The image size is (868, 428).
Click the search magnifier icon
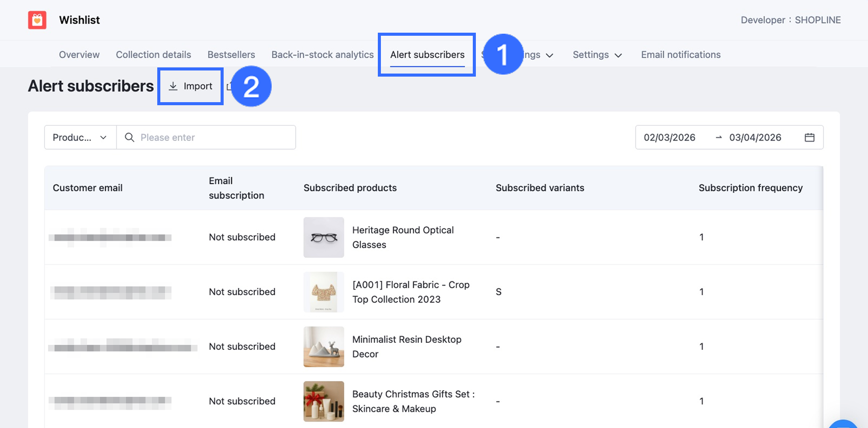coord(130,137)
